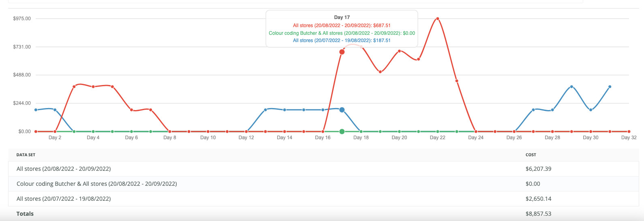Click the 'Day 28' x-axis label
Screen dimensions: 644x221
tap(552, 138)
